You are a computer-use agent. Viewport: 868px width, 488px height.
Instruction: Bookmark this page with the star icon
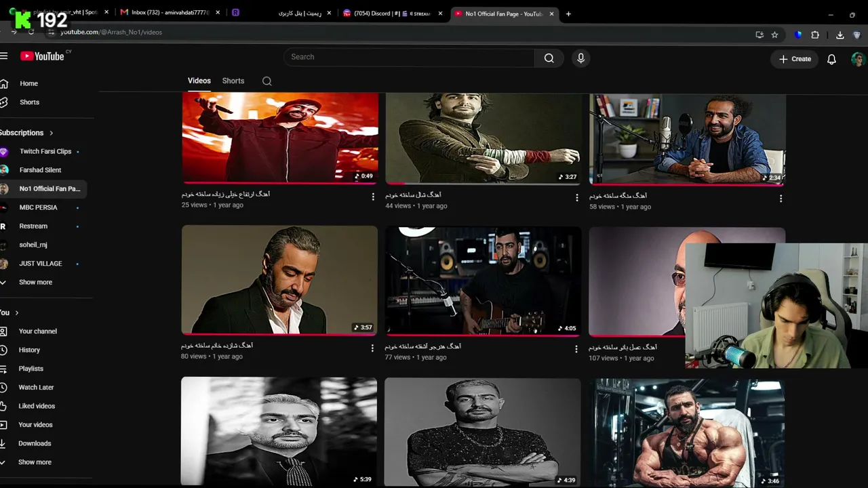pyautogui.click(x=774, y=35)
